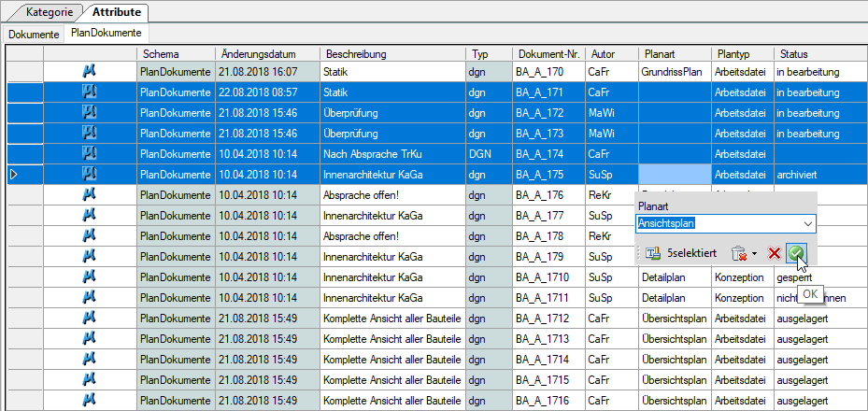Click the file icon of row BA_A_1710
868x411 pixels.
pyautogui.click(x=89, y=276)
